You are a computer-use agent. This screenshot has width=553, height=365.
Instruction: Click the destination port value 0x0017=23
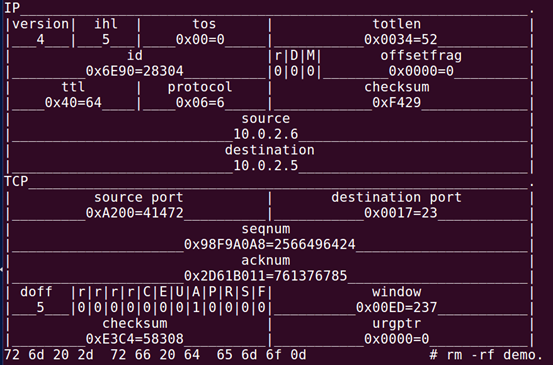point(401,213)
